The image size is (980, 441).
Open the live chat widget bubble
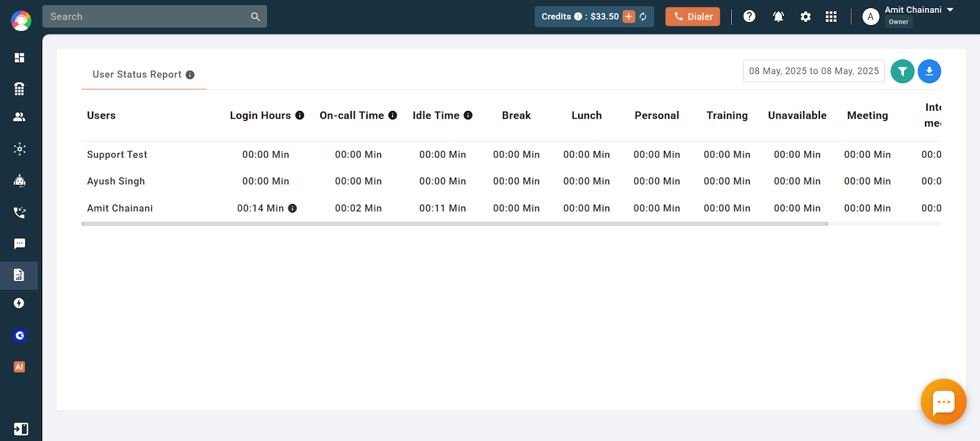pos(943,402)
